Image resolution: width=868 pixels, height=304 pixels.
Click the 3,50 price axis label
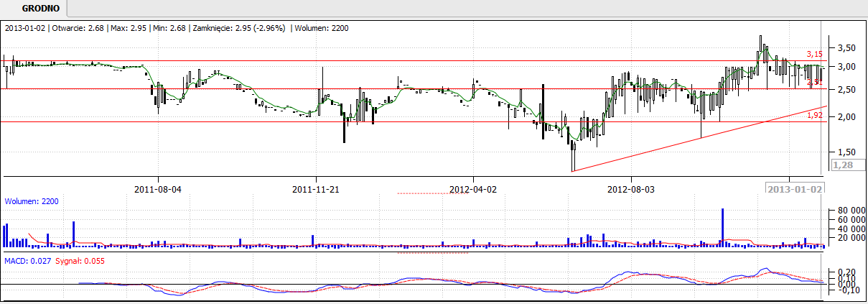[845, 48]
